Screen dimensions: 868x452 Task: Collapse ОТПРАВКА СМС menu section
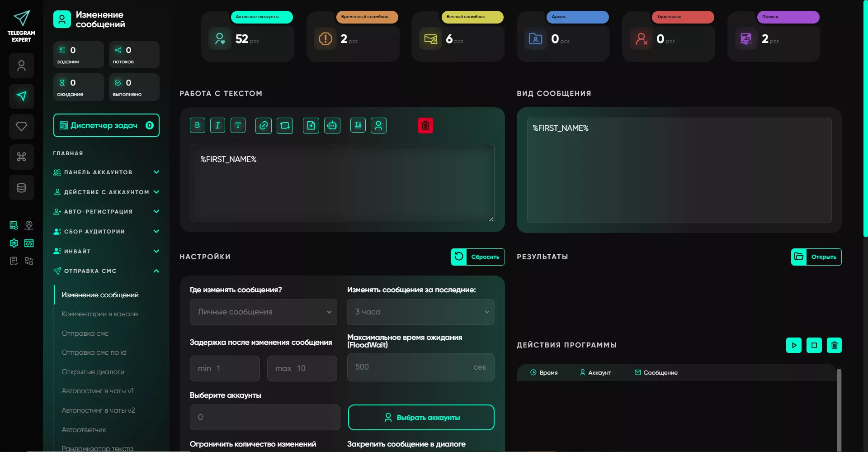click(x=106, y=271)
